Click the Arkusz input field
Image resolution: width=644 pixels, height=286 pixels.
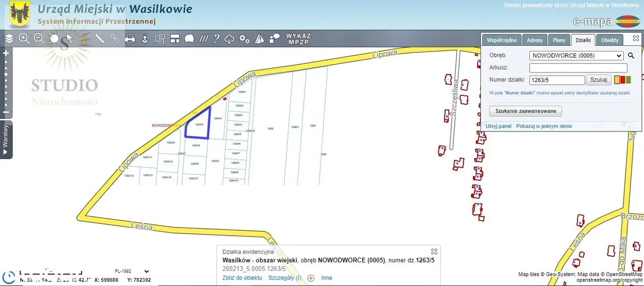[578, 67]
